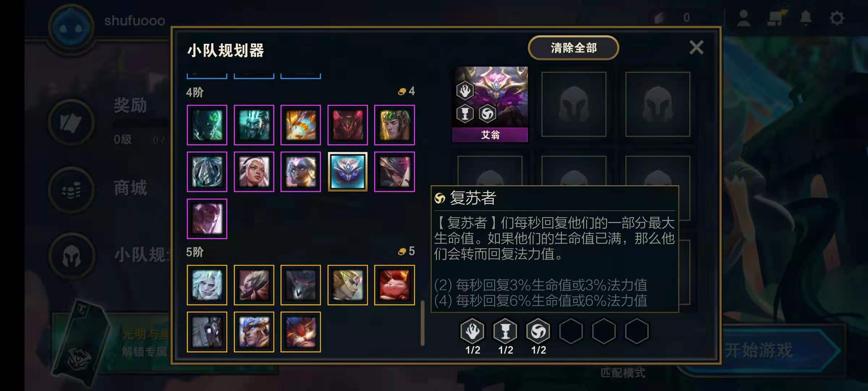Viewport: 868px width, 391px height.
Task: Remove 艾翁 from the team slot
Action: (490, 104)
